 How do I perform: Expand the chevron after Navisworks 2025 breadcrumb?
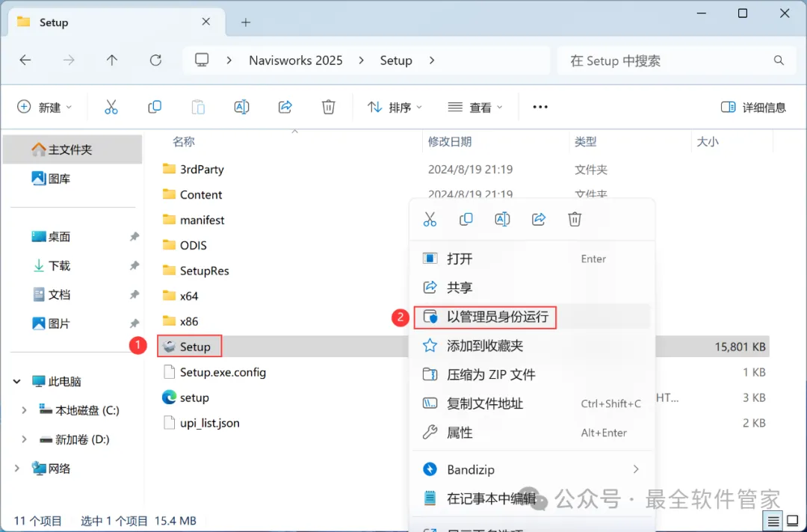pos(362,61)
